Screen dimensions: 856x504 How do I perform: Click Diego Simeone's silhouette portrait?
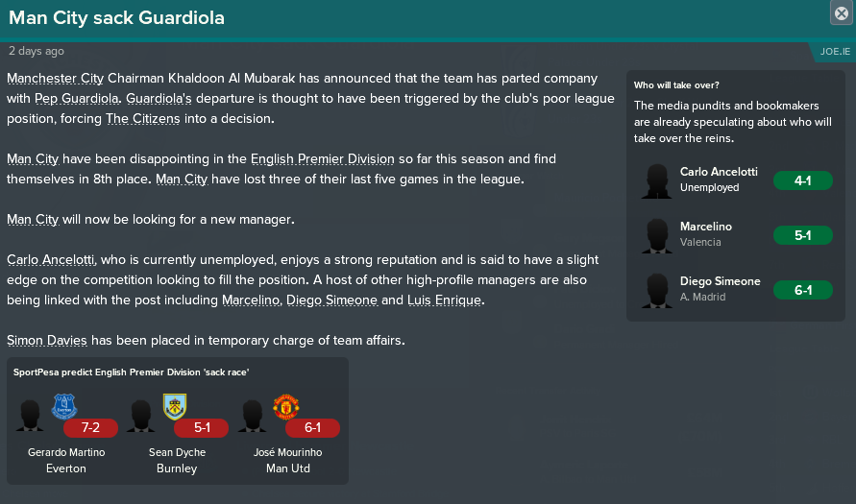coord(657,290)
